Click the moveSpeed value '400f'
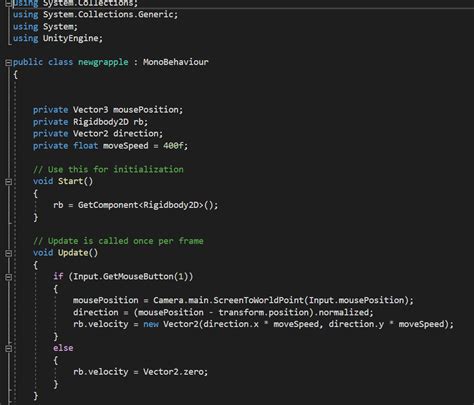474x405 pixels. click(173, 146)
